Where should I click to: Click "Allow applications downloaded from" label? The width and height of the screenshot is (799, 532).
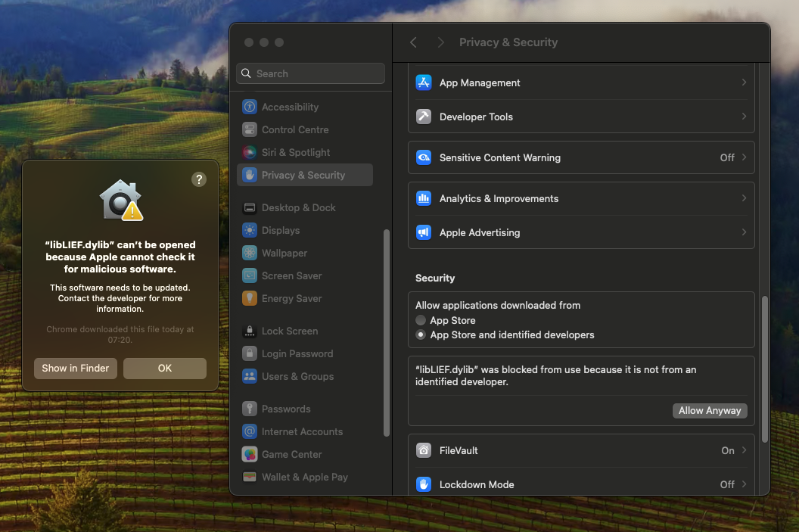click(x=497, y=305)
